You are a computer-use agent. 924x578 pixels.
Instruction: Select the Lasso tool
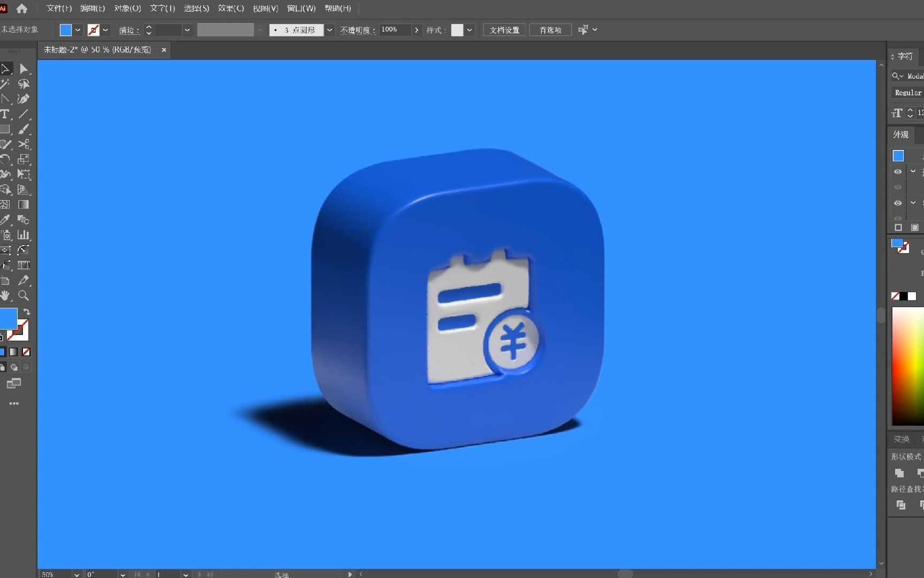point(24,84)
